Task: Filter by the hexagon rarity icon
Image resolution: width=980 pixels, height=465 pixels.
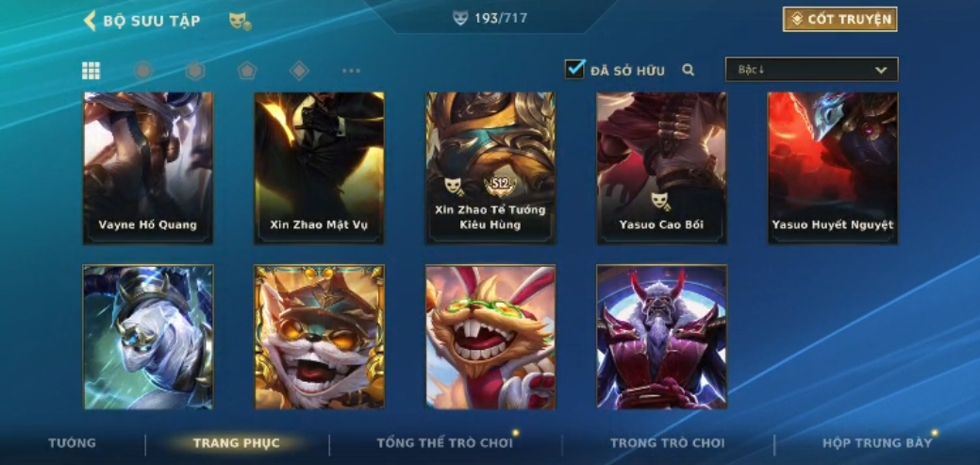Action: (x=195, y=71)
